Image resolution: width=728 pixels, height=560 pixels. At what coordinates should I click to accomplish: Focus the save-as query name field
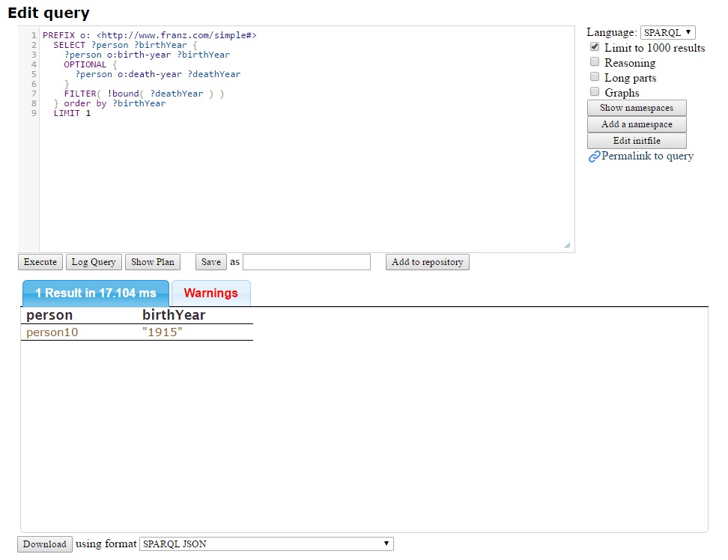click(x=306, y=262)
